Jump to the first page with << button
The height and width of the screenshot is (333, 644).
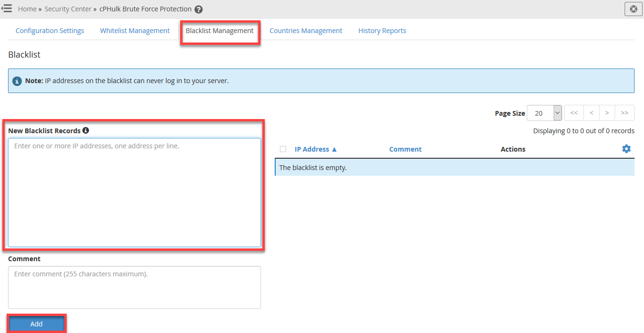tap(574, 113)
